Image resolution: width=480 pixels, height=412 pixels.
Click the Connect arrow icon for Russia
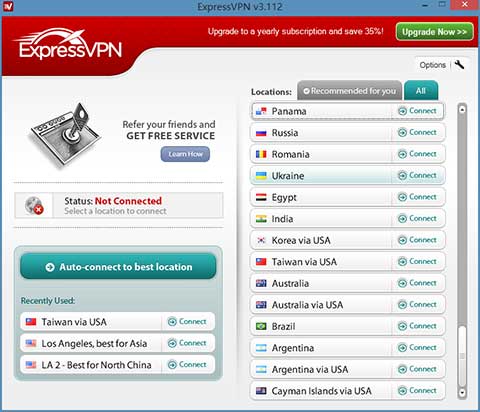click(402, 133)
